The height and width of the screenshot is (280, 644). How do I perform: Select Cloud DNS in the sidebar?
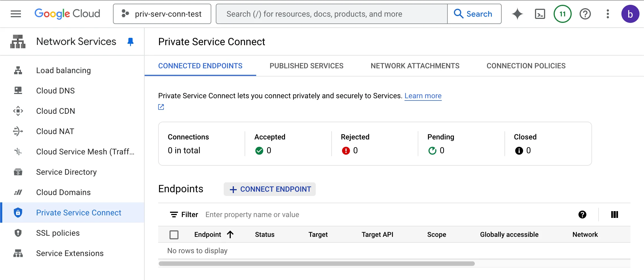55,91
